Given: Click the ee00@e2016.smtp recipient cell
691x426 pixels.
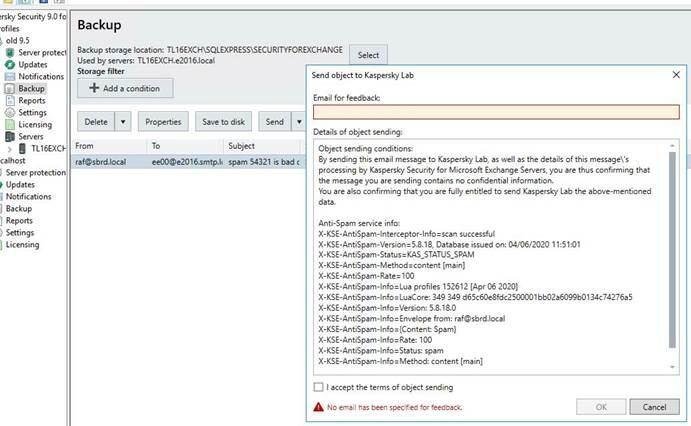Looking at the screenshot, I should 186,162.
